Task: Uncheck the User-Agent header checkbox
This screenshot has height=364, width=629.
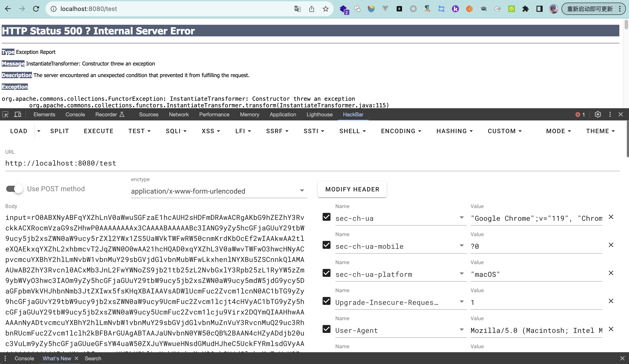Action: coord(327,329)
